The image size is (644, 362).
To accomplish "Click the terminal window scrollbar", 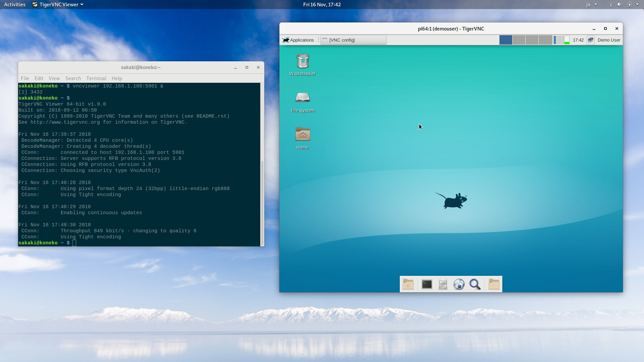I will pyautogui.click(x=262, y=201).
